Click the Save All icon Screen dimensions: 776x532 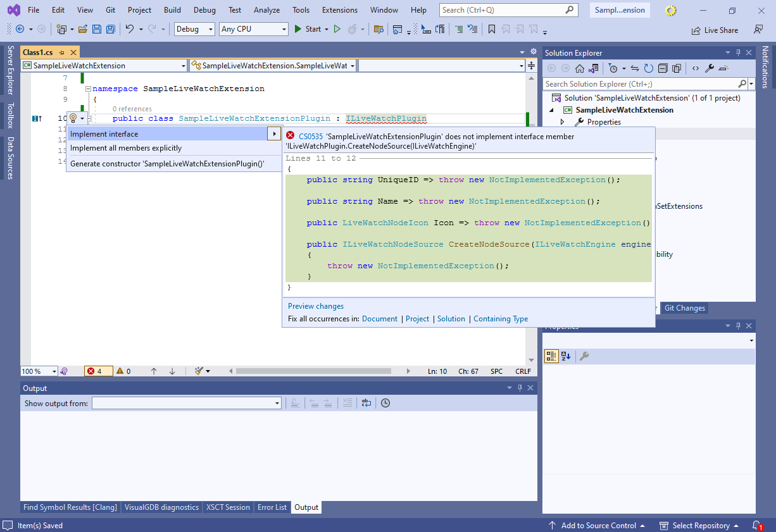tap(111, 29)
